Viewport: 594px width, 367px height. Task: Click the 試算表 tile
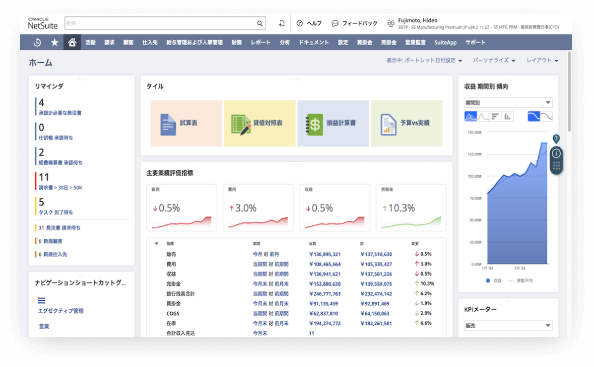[x=186, y=123]
